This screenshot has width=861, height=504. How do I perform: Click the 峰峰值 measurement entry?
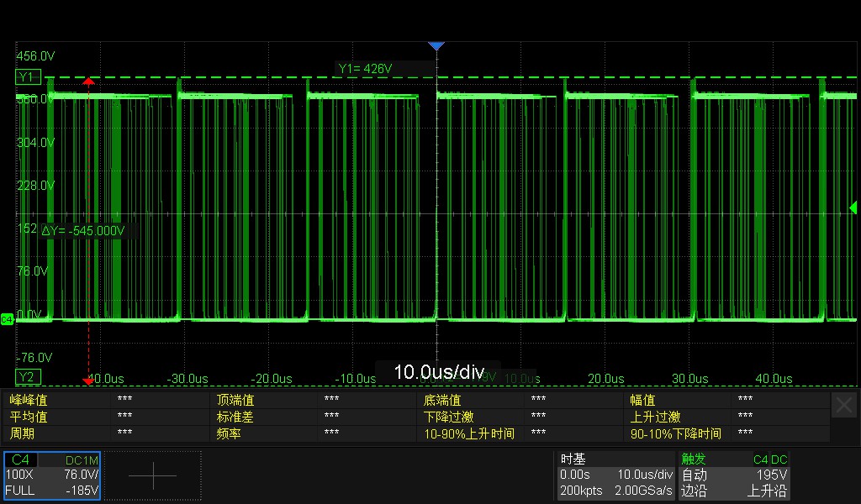pos(28,401)
